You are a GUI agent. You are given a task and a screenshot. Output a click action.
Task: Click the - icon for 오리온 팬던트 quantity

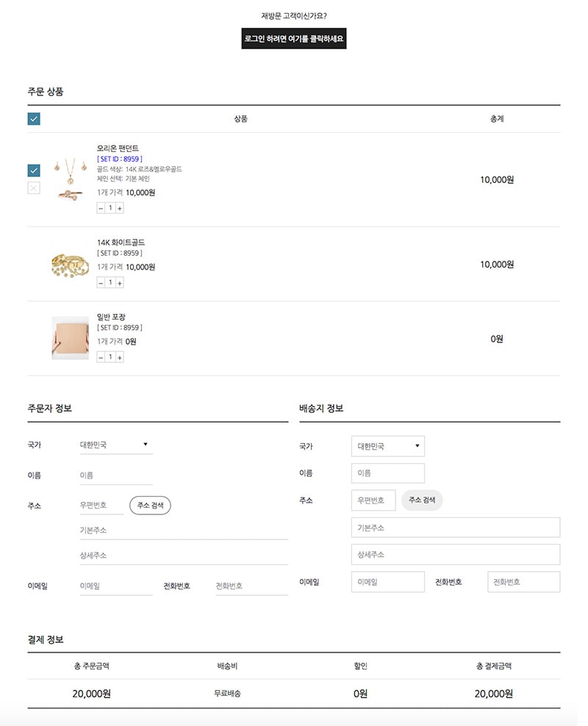[x=101, y=207]
